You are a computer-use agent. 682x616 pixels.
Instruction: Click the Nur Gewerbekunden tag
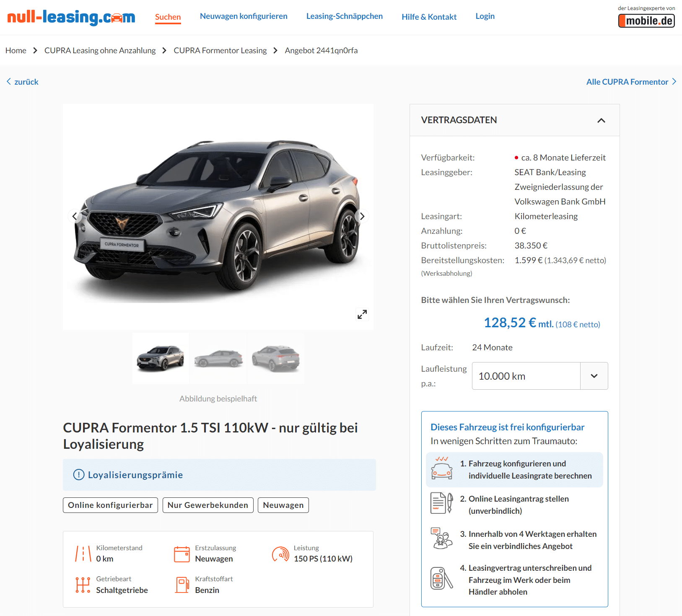(x=208, y=505)
